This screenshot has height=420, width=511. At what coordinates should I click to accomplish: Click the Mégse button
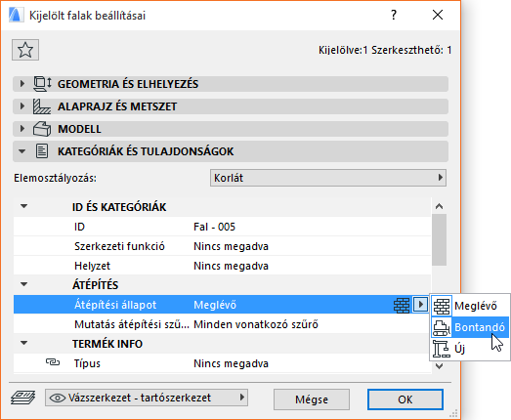tap(312, 399)
